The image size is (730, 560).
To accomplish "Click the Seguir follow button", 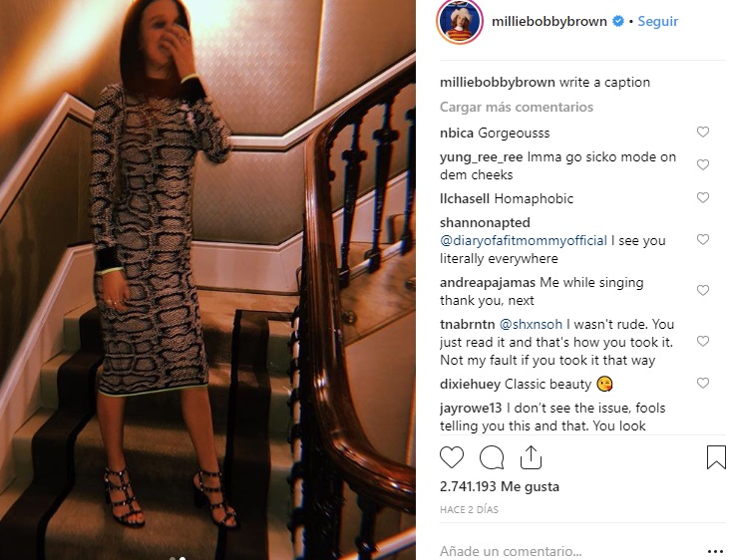I will point(658,22).
